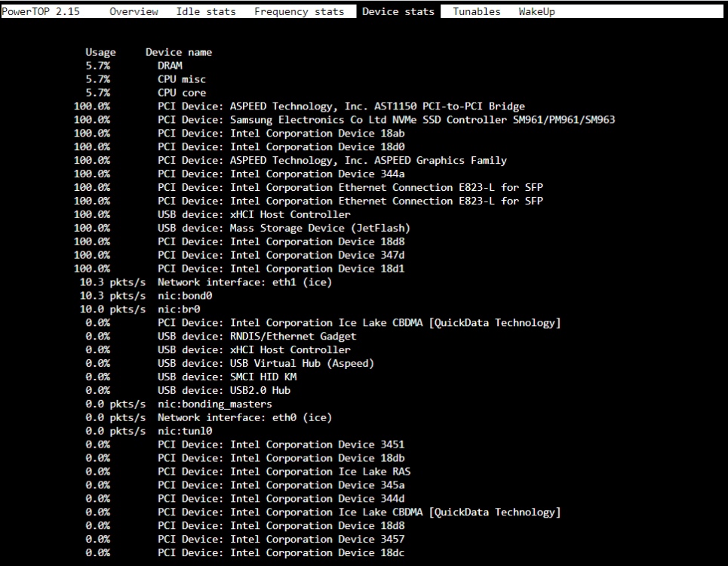Go to Frequency stats tab
The width and height of the screenshot is (728, 566).
pyautogui.click(x=299, y=11)
